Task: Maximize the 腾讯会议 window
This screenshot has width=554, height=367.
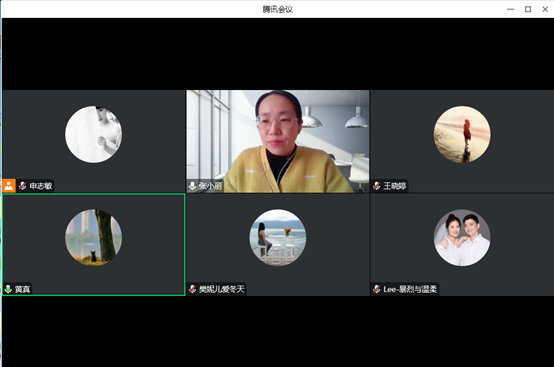Action: (x=528, y=9)
